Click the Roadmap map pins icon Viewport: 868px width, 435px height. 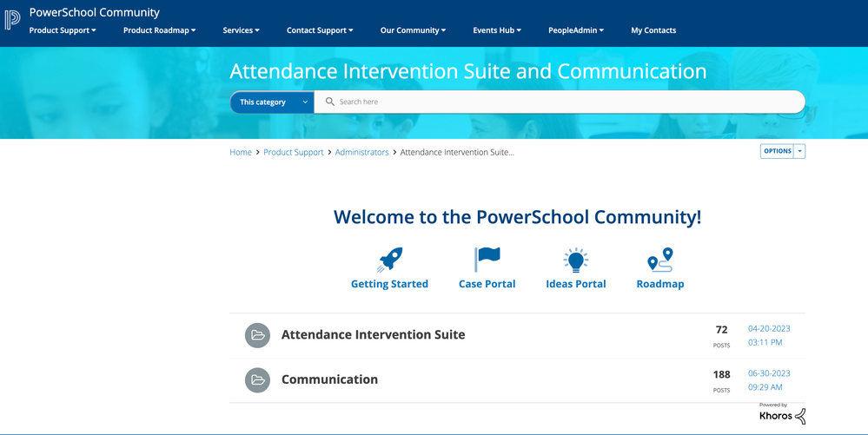click(x=660, y=260)
